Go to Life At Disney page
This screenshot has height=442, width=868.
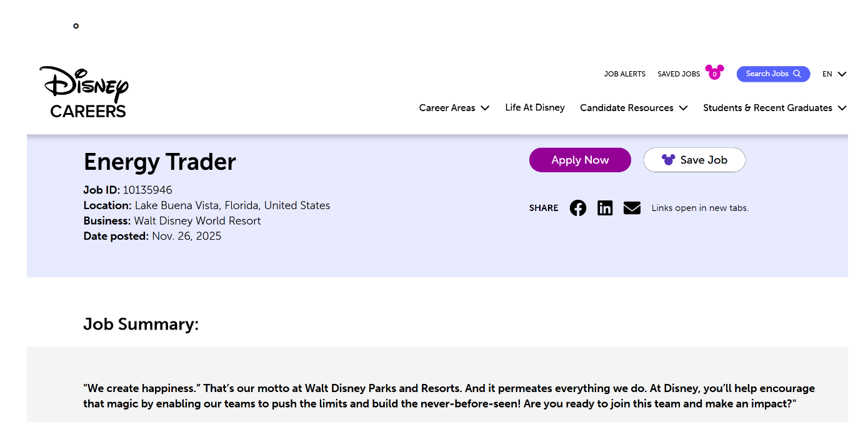535,107
